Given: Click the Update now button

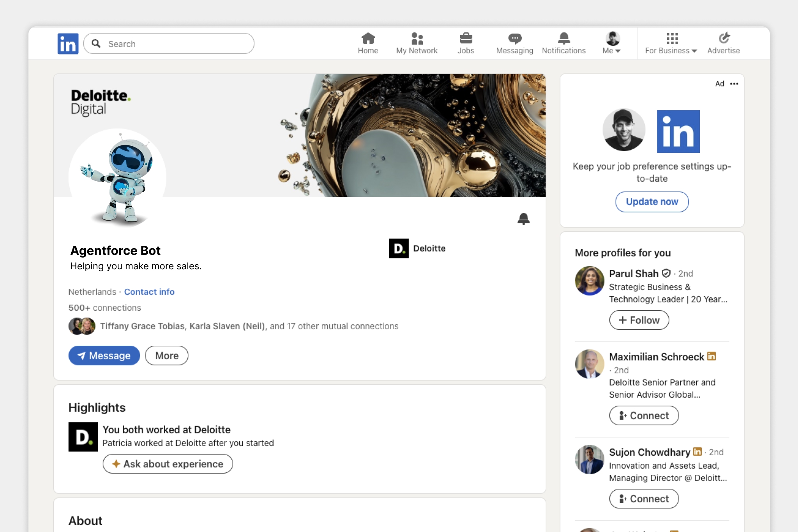Looking at the screenshot, I should (651, 202).
